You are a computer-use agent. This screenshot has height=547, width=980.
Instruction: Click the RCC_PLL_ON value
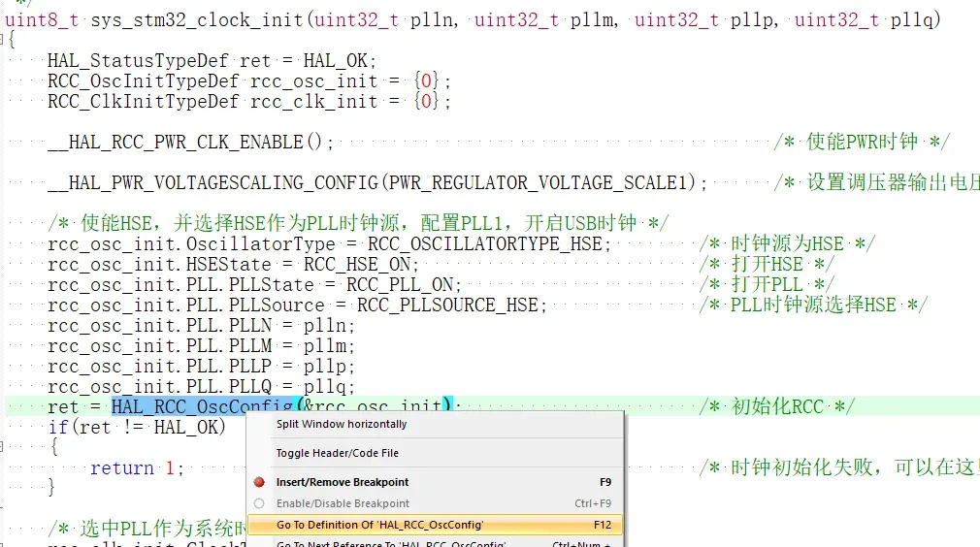(403, 285)
